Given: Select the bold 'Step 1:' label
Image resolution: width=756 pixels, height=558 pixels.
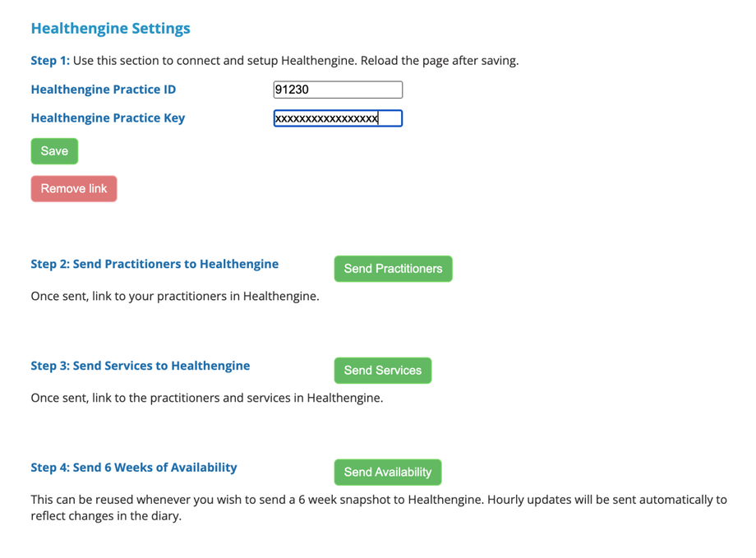Looking at the screenshot, I should tap(50, 61).
